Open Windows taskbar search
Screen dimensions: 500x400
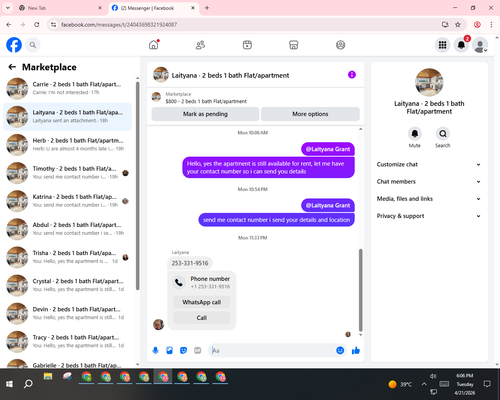tap(28, 384)
